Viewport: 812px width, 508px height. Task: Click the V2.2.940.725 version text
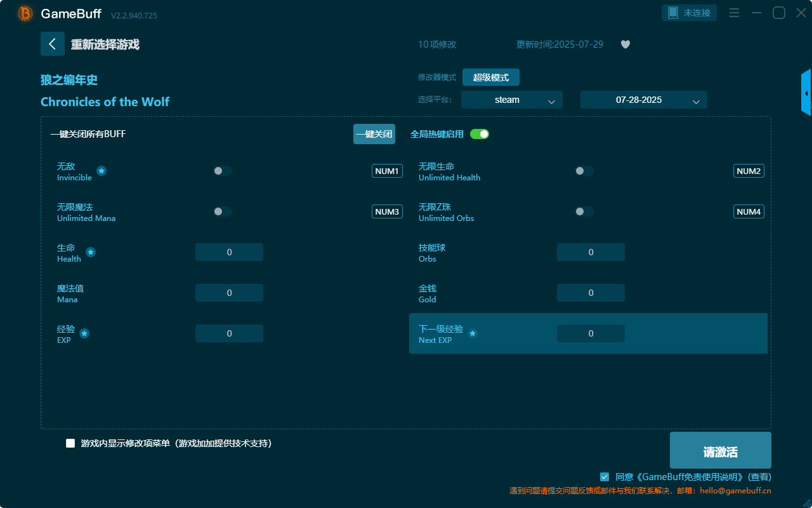pos(134,15)
